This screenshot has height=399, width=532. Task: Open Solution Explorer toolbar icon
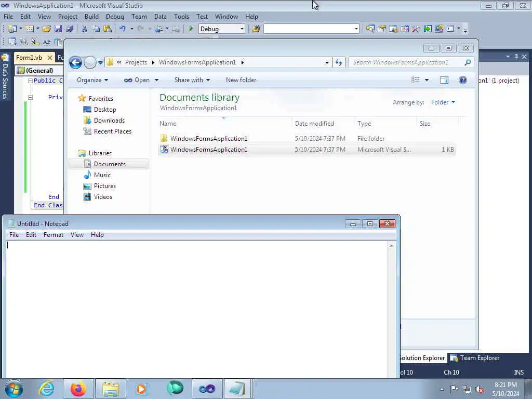tap(370, 29)
